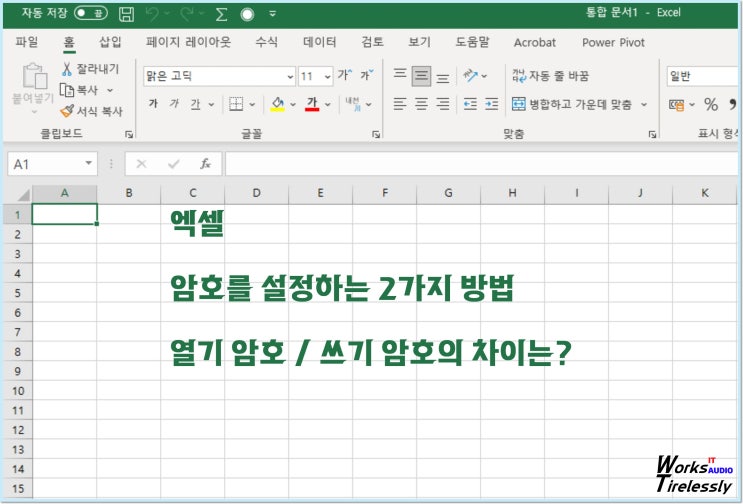Click the Orientation text rotation icon
This screenshot has height=504, width=743.
point(471,75)
